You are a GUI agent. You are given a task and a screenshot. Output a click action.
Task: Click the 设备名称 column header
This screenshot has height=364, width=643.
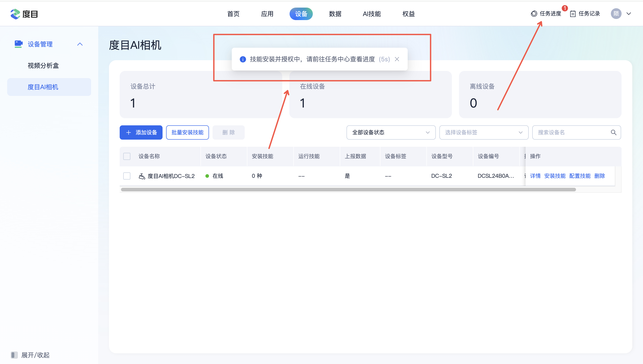tap(149, 156)
